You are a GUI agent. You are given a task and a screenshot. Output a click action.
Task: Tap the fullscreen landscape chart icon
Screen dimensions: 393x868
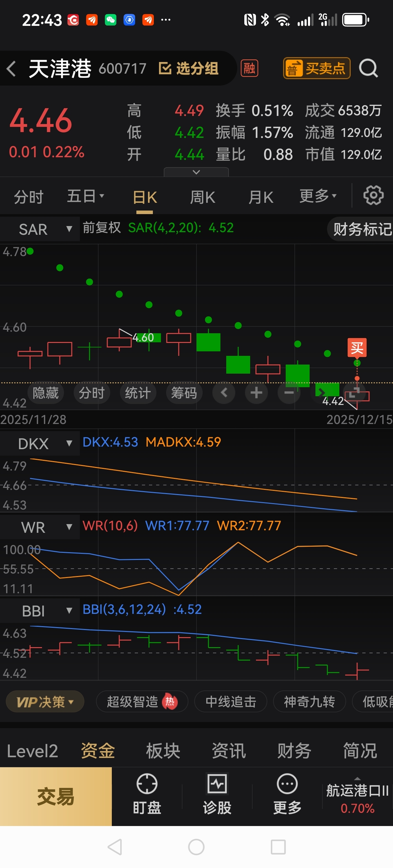pos(354,393)
